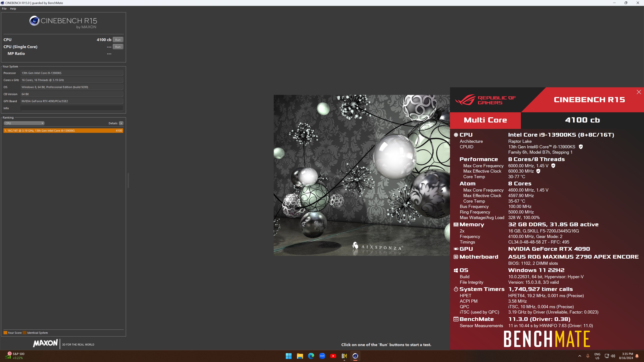Click shield icon beside Max Effective Clock 6000.30 MHz

pyautogui.click(x=538, y=171)
